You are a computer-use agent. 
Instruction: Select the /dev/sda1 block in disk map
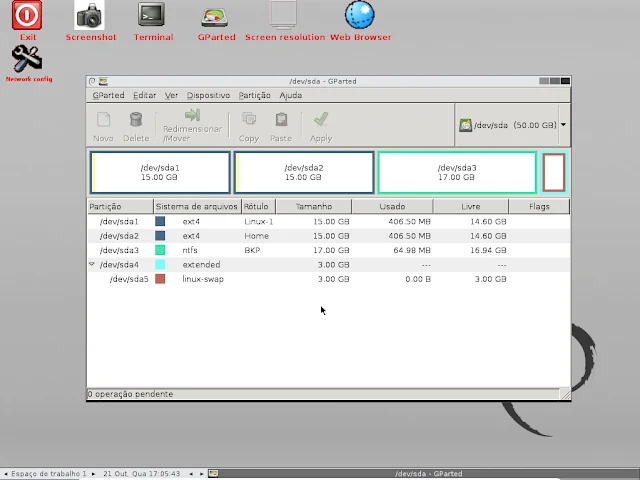[x=160, y=172]
